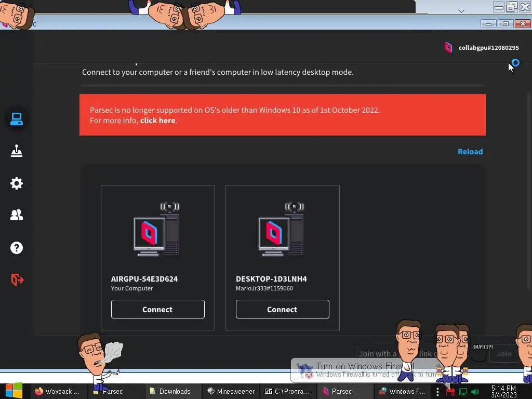Image resolution: width=532 pixels, height=399 pixels.
Task: Follow the 'click here' link in red banner
Action: tap(158, 121)
